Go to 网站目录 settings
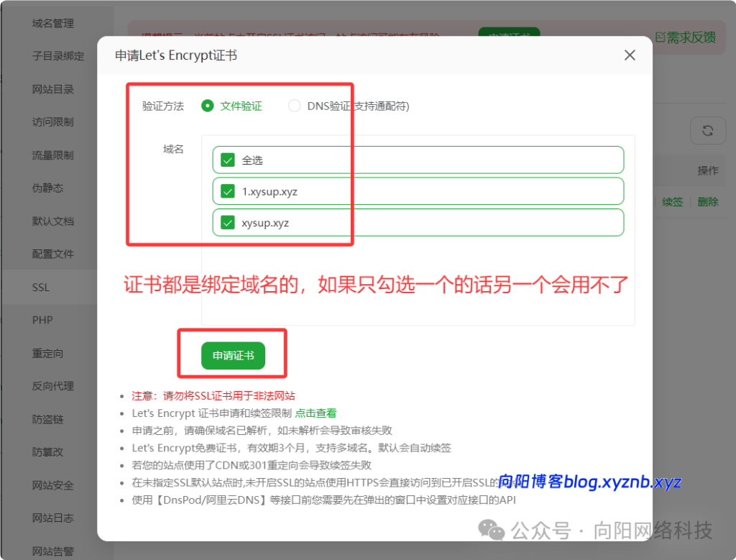 (x=52, y=89)
